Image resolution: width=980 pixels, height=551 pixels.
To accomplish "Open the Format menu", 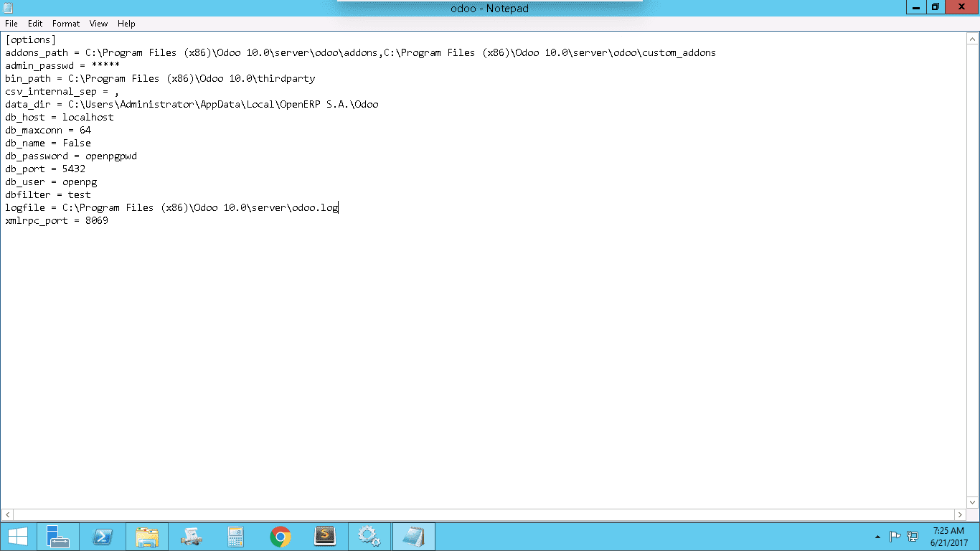I will (x=66, y=24).
